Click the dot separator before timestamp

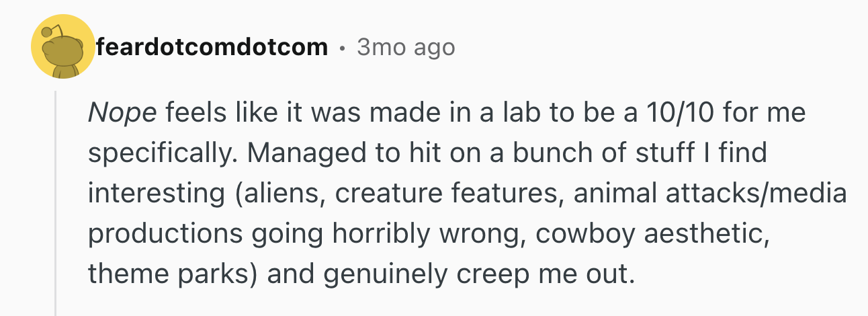pos(343,48)
